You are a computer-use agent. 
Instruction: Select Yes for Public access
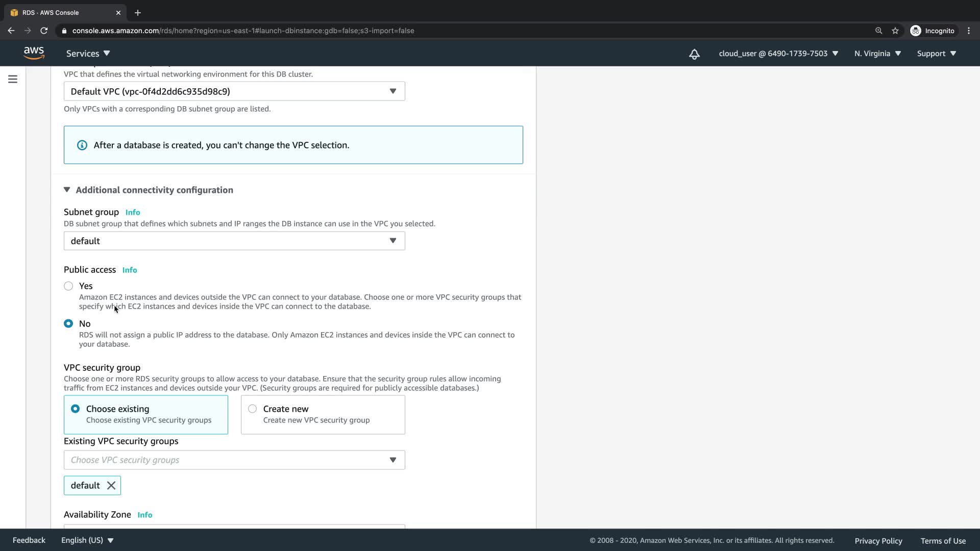tap(68, 286)
